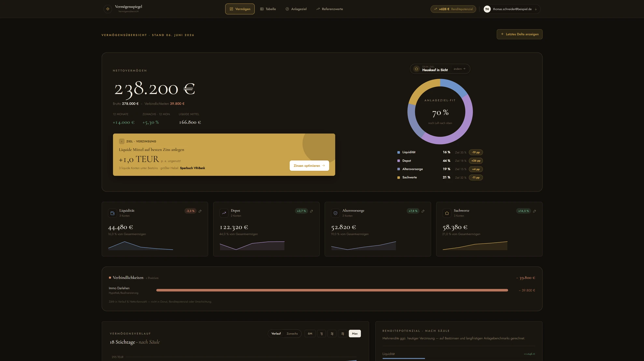
Task: Click the Depot legend color swatch
Action: pos(398,161)
